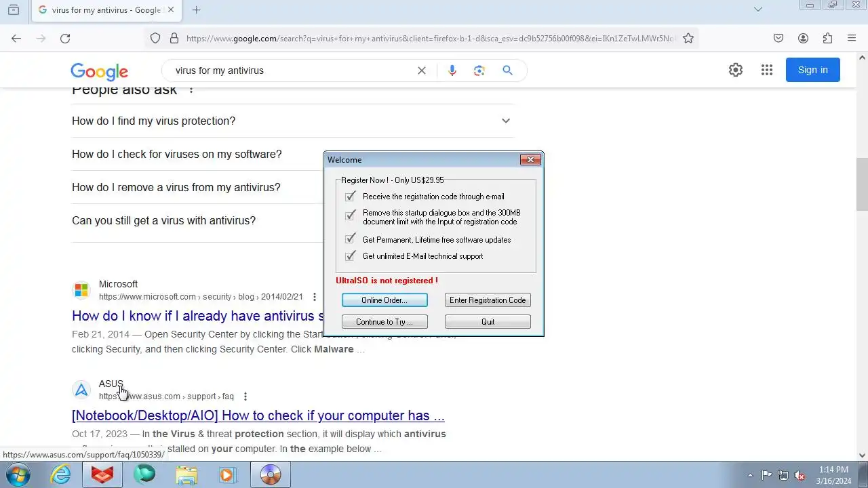Show hidden tray icons arrow
Viewport: 868px width, 488px height.
tap(750, 475)
